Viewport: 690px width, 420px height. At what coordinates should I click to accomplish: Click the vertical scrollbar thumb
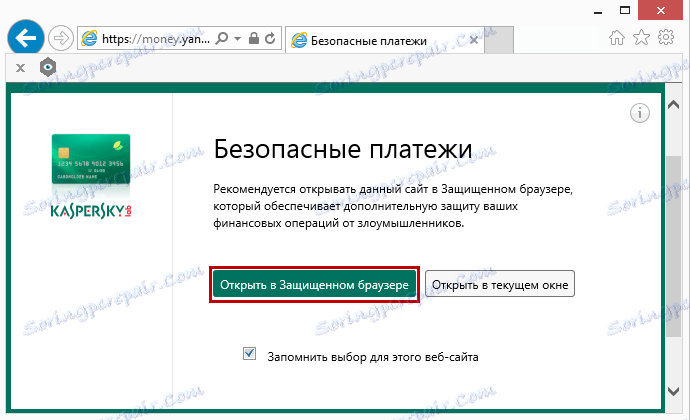[673, 247]
